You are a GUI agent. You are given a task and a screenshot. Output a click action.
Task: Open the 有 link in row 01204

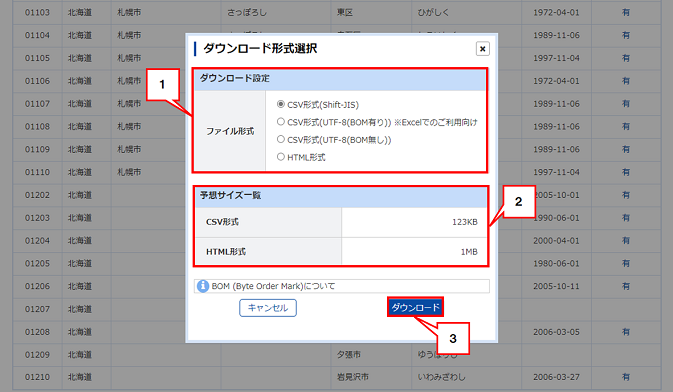pos(626,240)
